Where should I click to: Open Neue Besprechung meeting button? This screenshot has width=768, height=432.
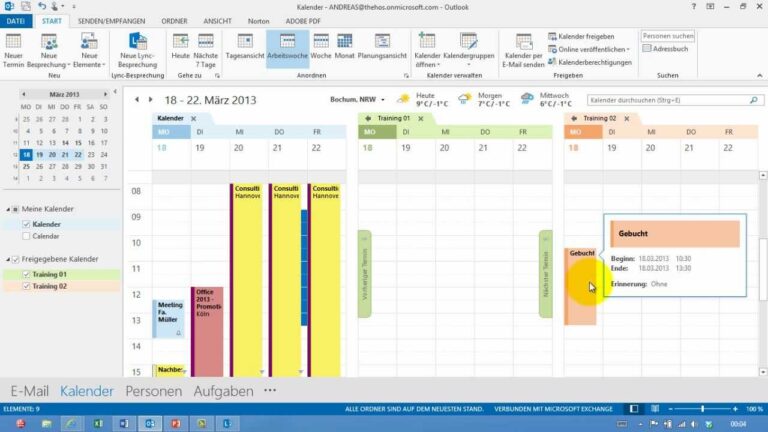pos(48,50)
